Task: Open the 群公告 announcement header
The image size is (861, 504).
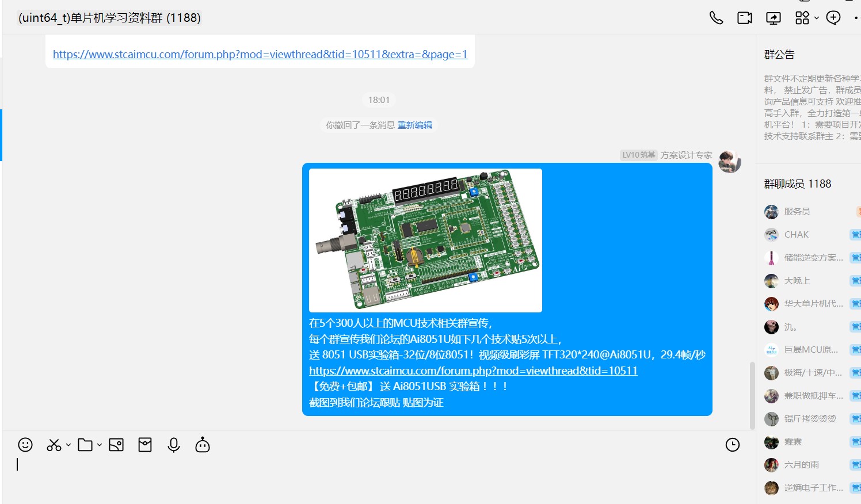Action: [779, 55]
